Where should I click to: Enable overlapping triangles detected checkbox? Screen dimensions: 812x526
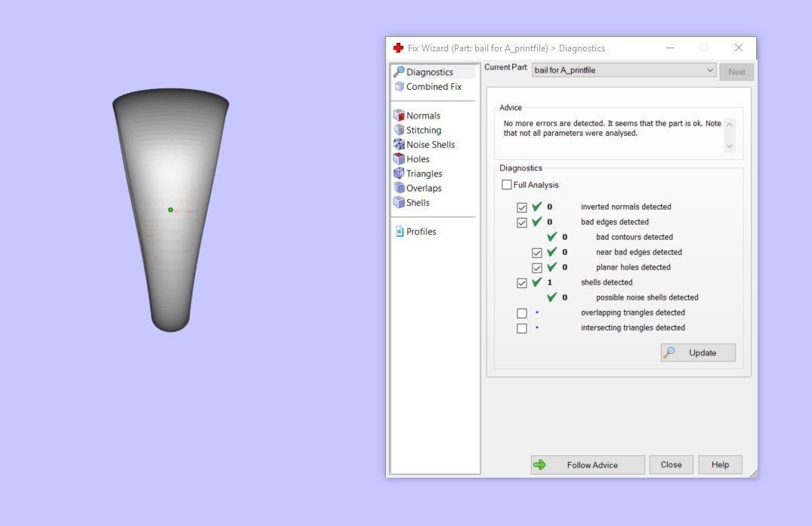pyautogui.click(x=521, y=313)
